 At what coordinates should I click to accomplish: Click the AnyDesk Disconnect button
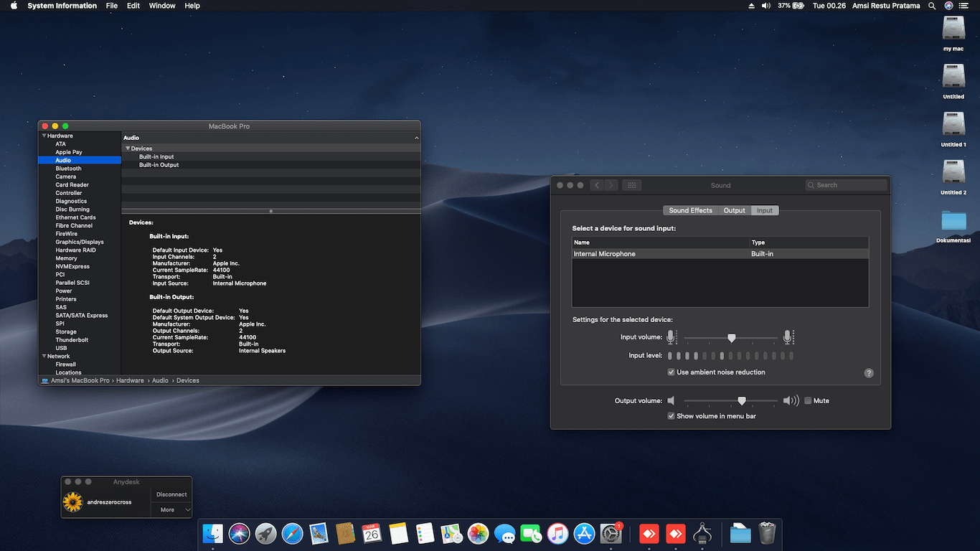[171, 494]
